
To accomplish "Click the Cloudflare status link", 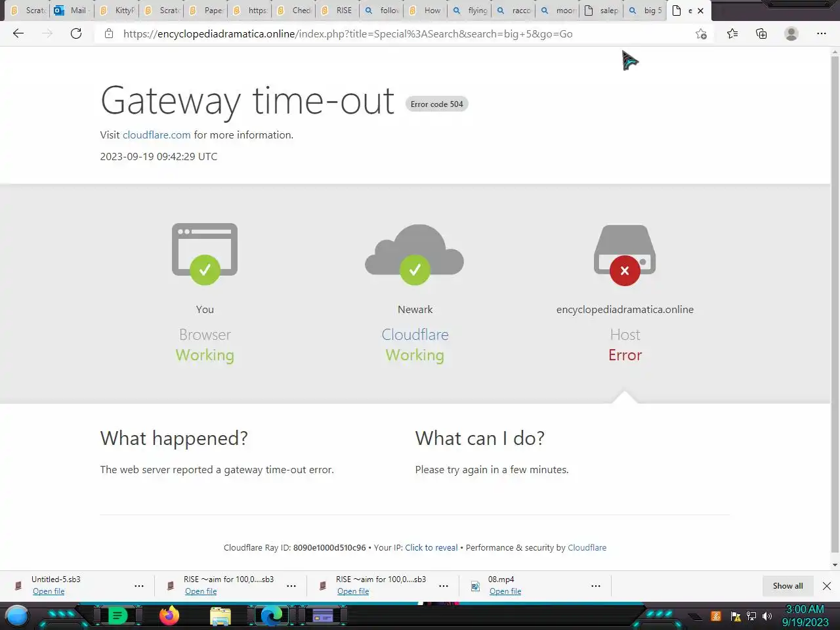I will 415,335.
